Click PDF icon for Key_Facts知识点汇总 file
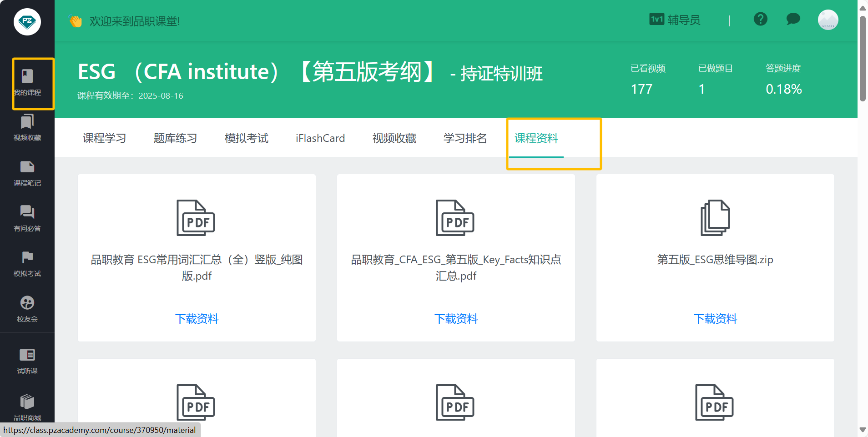This screenshot has height=437, width=868. (455, 218)
